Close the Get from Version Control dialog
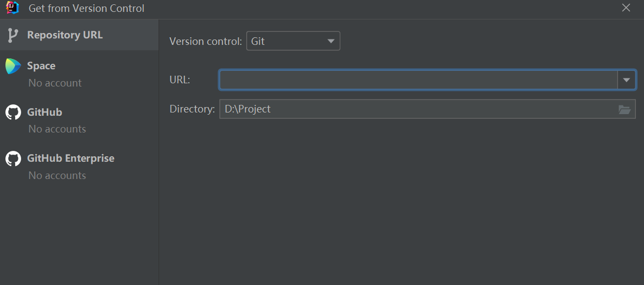This screenshot has width=644, height=285. tap(626, 8)
